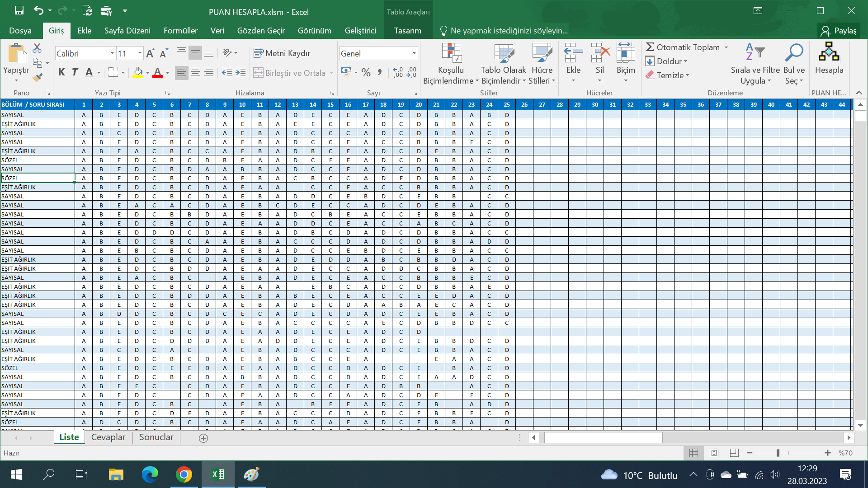Image resolution: width=868 pixels, height=488 pixels.
Task: Click the Paylaş share button
Action: tap(839, 31)
